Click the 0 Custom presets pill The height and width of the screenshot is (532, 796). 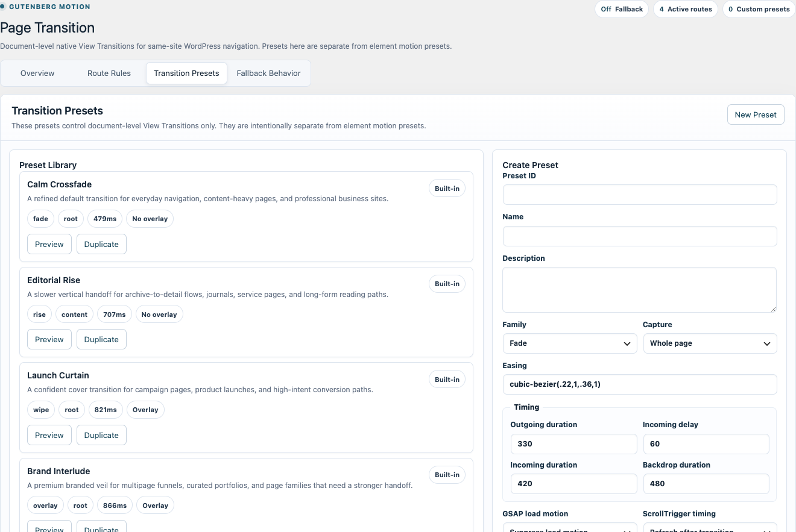pos(759,9)
